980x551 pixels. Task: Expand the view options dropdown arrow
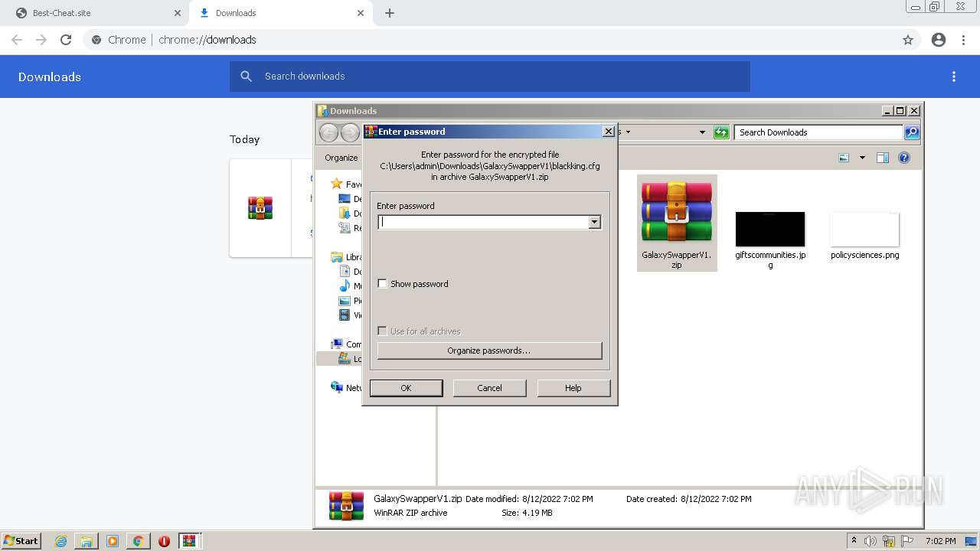pyautogui.click(x=862, y=158)
